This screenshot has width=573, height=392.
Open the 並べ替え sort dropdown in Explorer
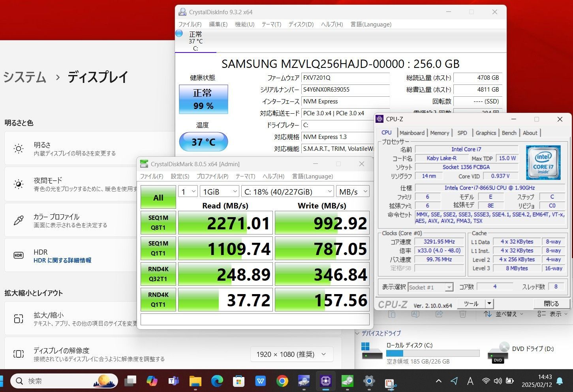[x=503, y=314]
